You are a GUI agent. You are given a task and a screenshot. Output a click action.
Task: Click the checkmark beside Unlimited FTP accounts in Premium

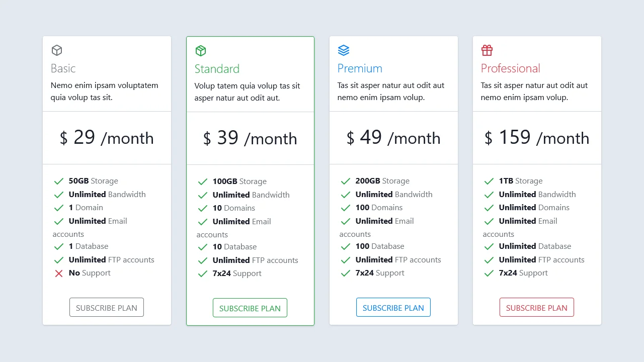click(x=345, y=260)
